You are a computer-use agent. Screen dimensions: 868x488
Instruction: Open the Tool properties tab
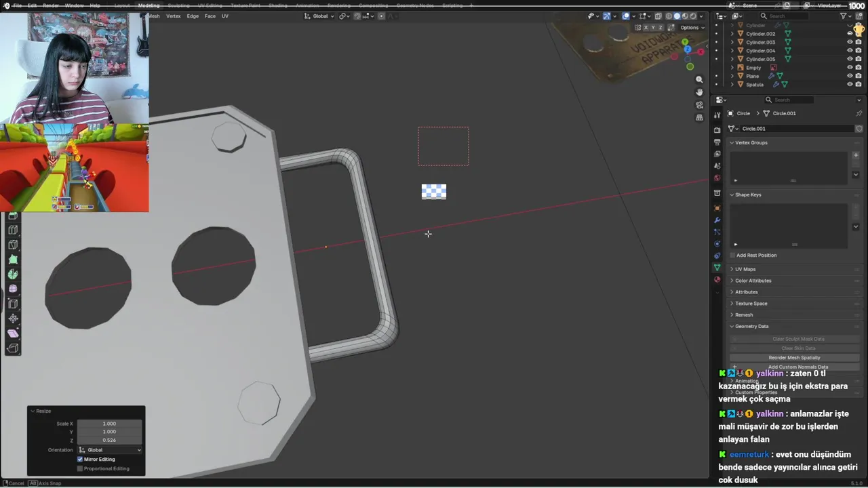click(717, 115)
